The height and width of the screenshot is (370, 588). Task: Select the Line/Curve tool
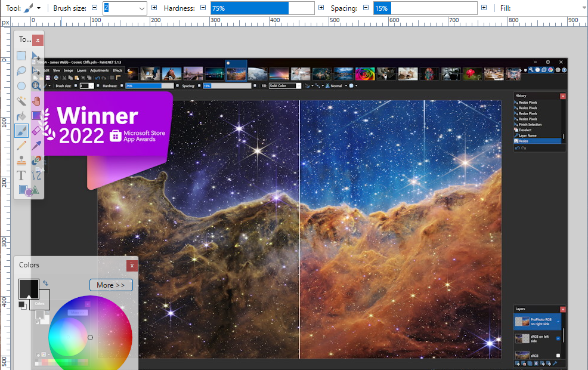[36, 175]
